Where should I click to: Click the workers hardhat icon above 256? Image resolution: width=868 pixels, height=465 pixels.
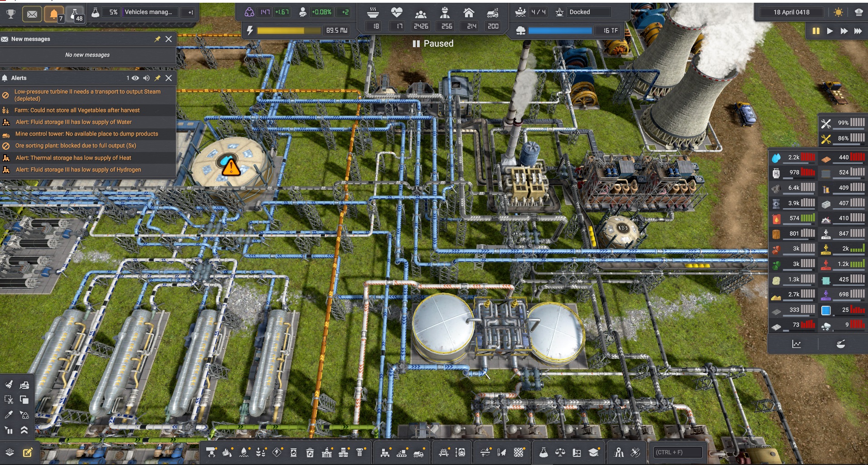pyautogui.click(x=445, y=13)
